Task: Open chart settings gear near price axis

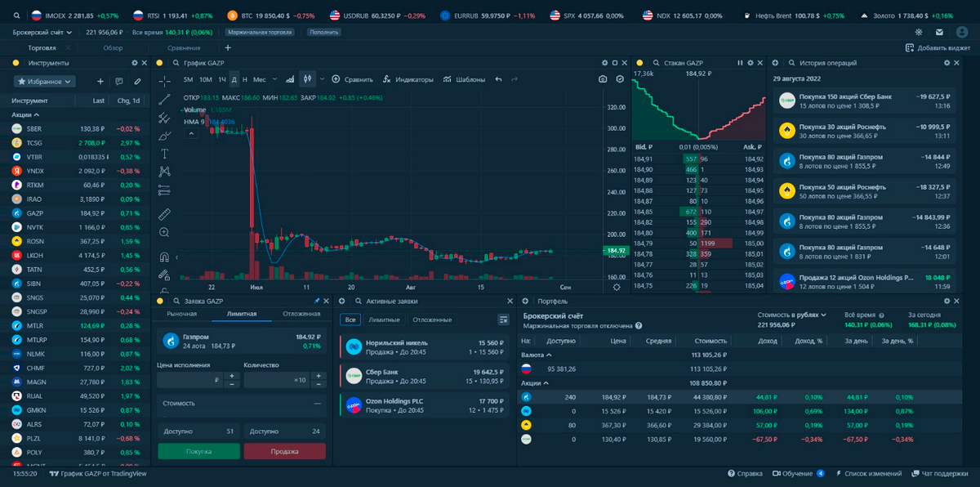Action: click(x=617, y=287)
